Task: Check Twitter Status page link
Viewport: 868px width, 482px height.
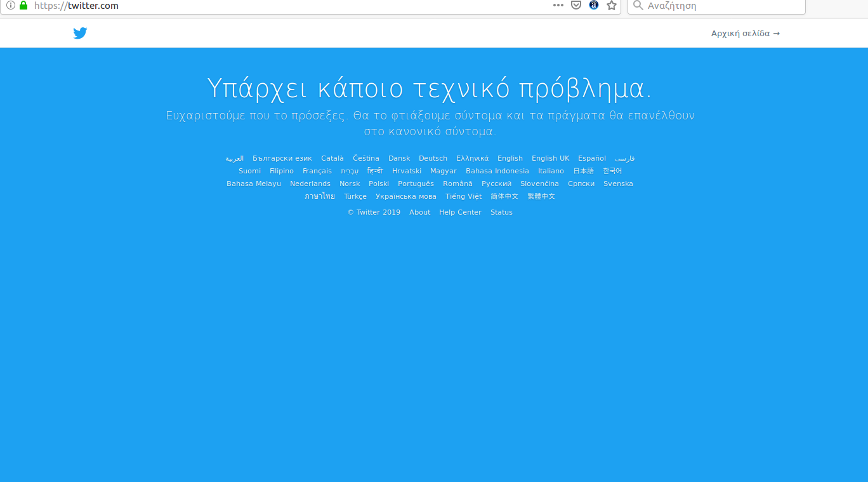Action: coord(501,213)
